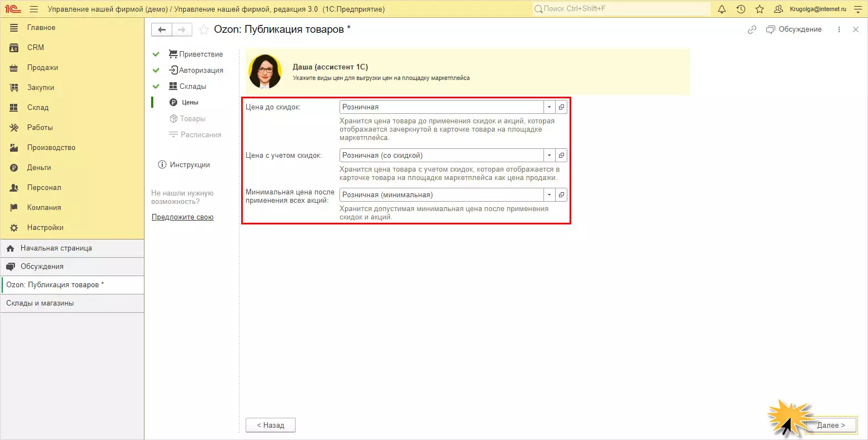
Task: Select the Ozon: Публикация товаров tab
Action: click(x=72, y=285)
